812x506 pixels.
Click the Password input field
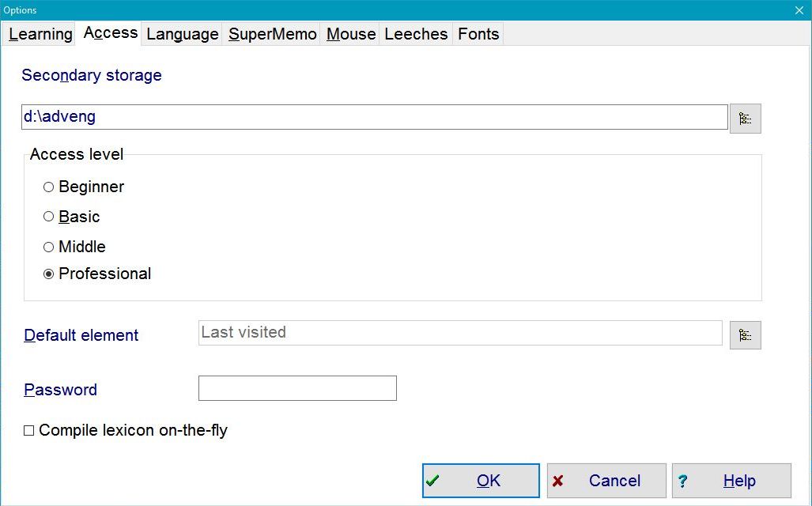coord(297,388)
